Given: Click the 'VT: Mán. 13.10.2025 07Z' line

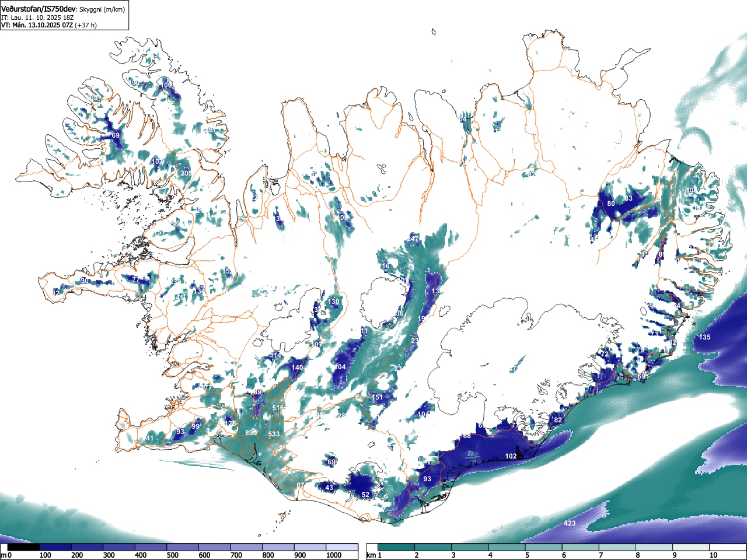Looking at the screenshot, I should coord(37,25).
